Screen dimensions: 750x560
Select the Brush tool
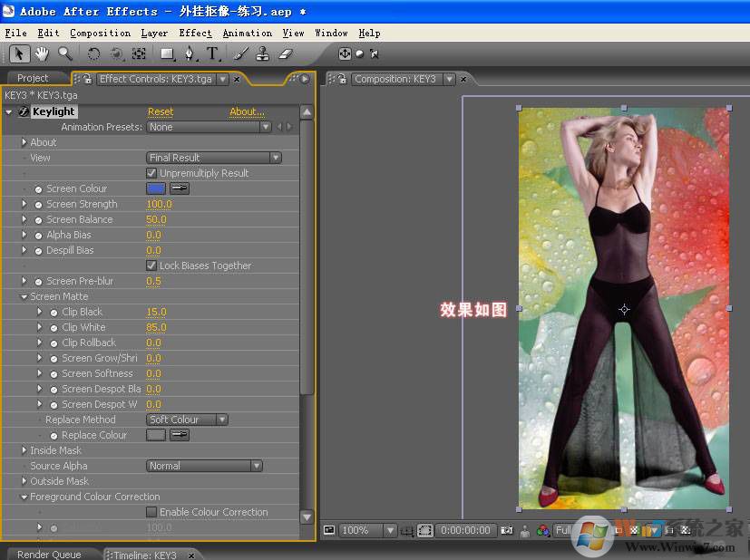pyautogui.click(x=242, y=54)
